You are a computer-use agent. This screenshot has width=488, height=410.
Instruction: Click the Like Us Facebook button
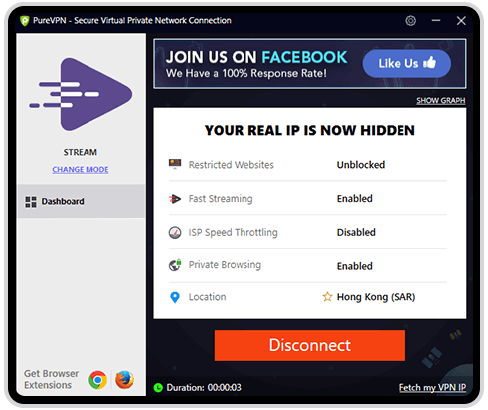coord(407,63)
